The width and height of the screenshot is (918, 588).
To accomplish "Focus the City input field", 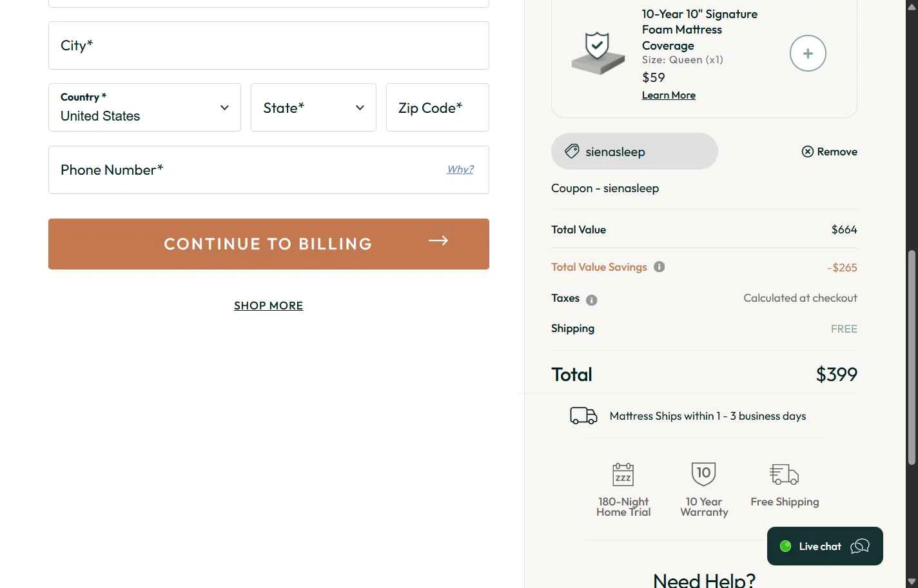I will pos(269,46).
